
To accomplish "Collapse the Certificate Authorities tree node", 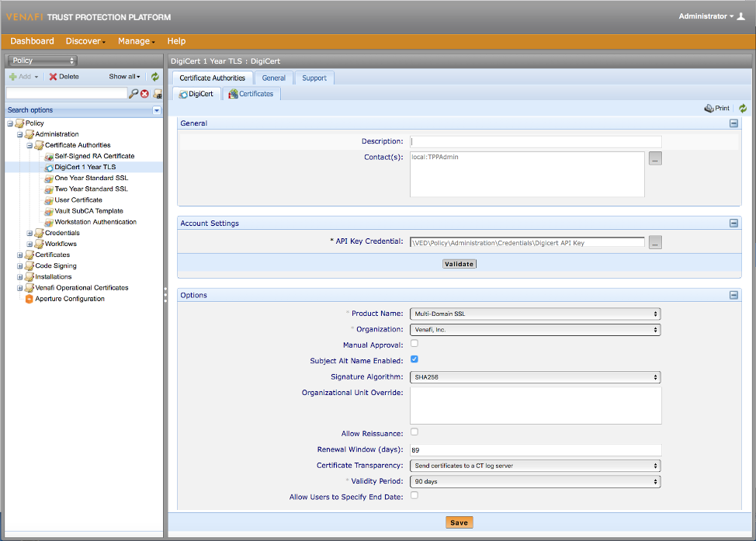I will (29, 146).
